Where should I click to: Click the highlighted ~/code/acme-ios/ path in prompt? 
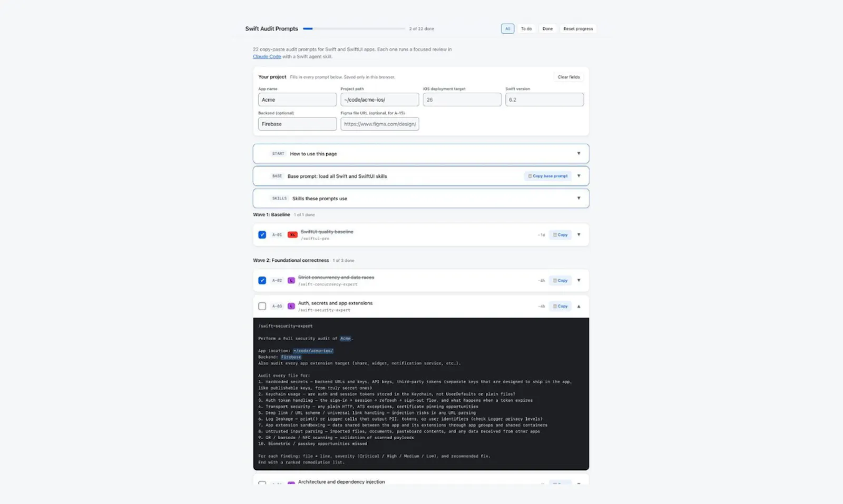click(x=313, y=351)
